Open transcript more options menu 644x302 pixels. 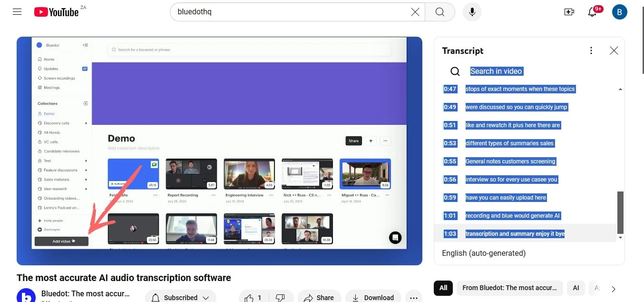pyautogui.click(x=591, y=50)
